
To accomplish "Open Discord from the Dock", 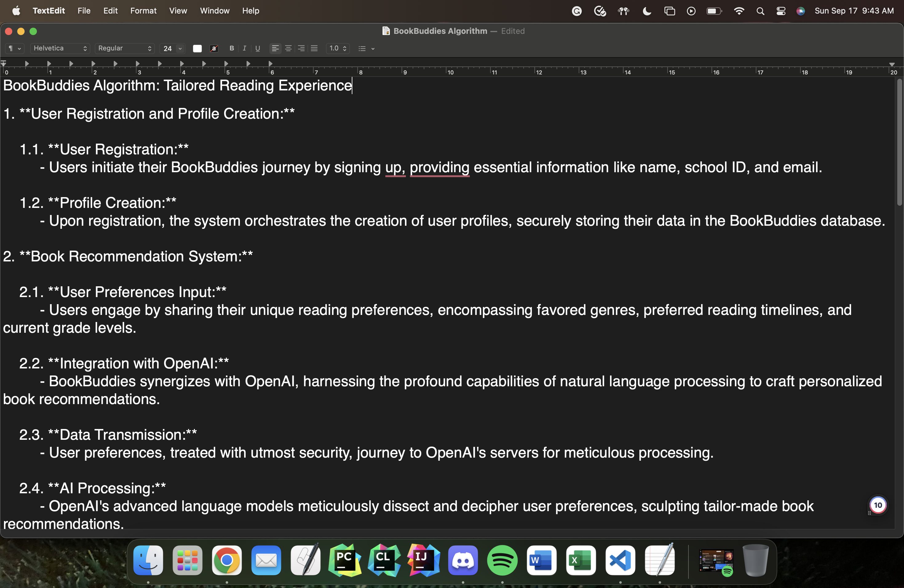I will coord(463,560).
